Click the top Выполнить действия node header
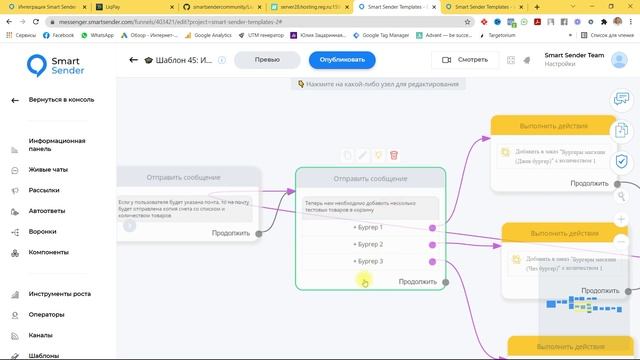 (x=553, y=126)
